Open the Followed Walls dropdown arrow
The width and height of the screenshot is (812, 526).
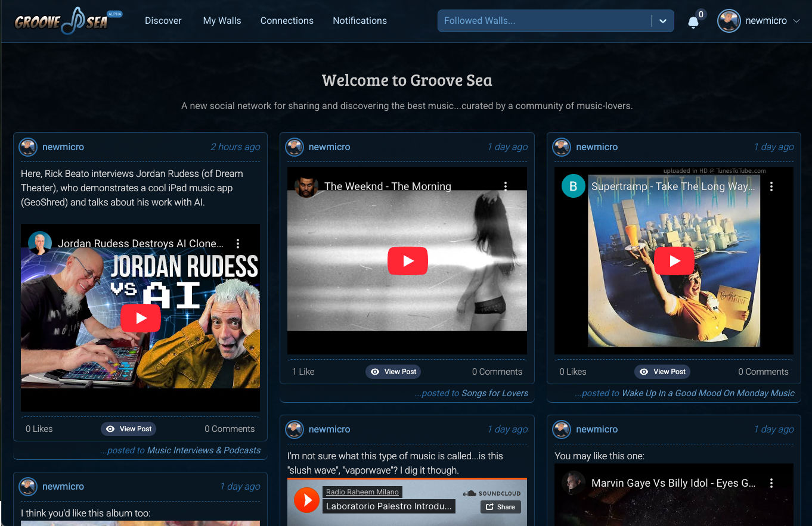[663, 21]
